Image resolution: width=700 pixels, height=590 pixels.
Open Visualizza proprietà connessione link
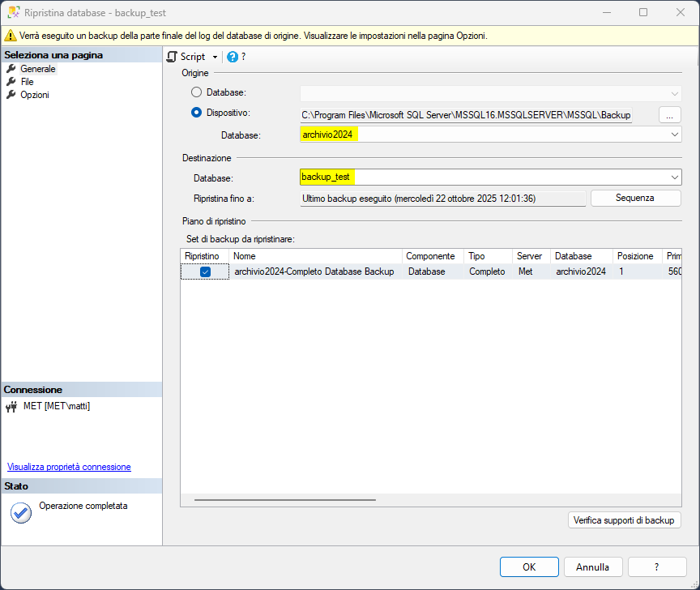[x=69, y=467]
